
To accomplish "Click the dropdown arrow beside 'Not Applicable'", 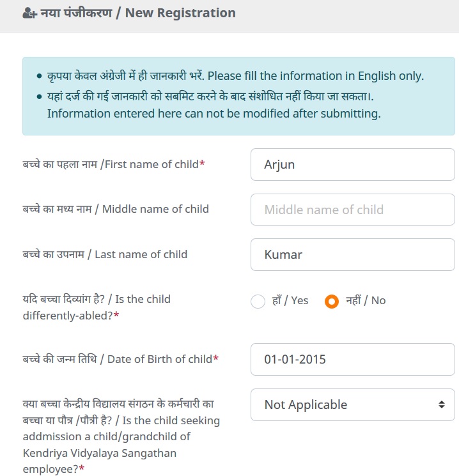I will pos(441,404).
